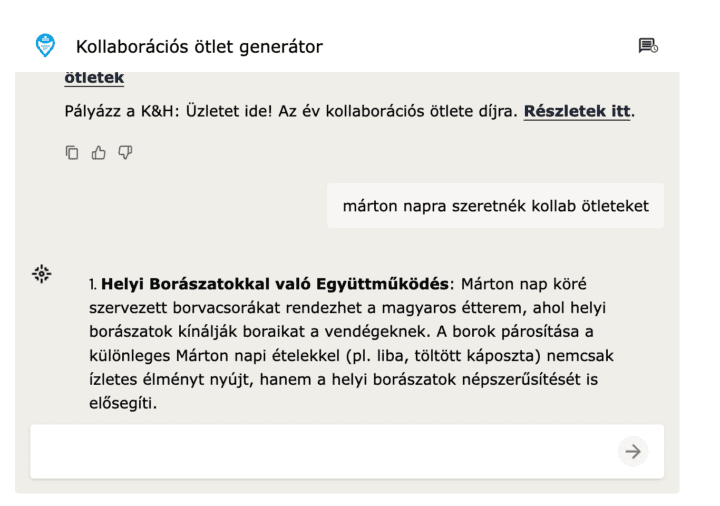Screen dimensions: 720x506
Task: Click the word "elősegíti." ending the response
Action: pos(123,403)
